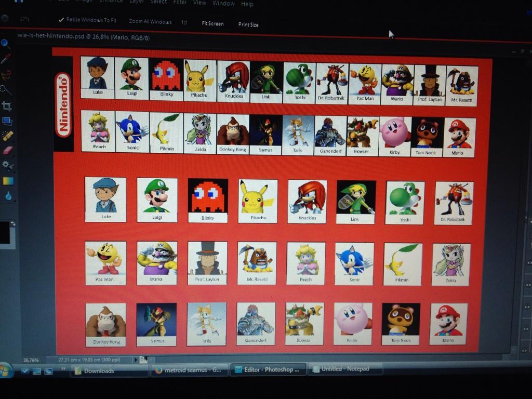The height and width of the screenshot is (399, 532).
Task: Click the large Yoshi card on canvas
Action: click(x=405, y=203)
